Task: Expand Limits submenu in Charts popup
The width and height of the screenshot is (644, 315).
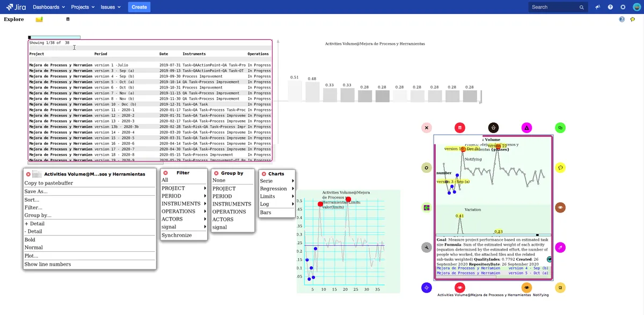Action: [x=277, y=196]
